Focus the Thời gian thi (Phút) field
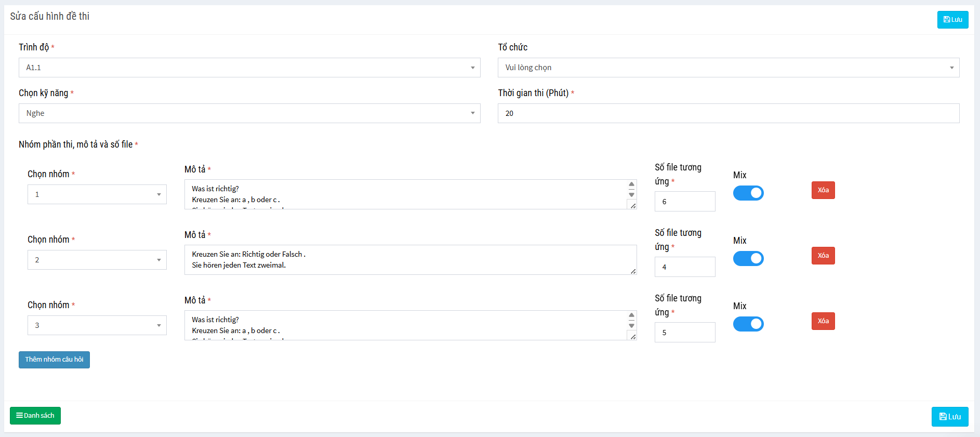The height and width of the screenshot is (437, 980). (x=728, y=113)
